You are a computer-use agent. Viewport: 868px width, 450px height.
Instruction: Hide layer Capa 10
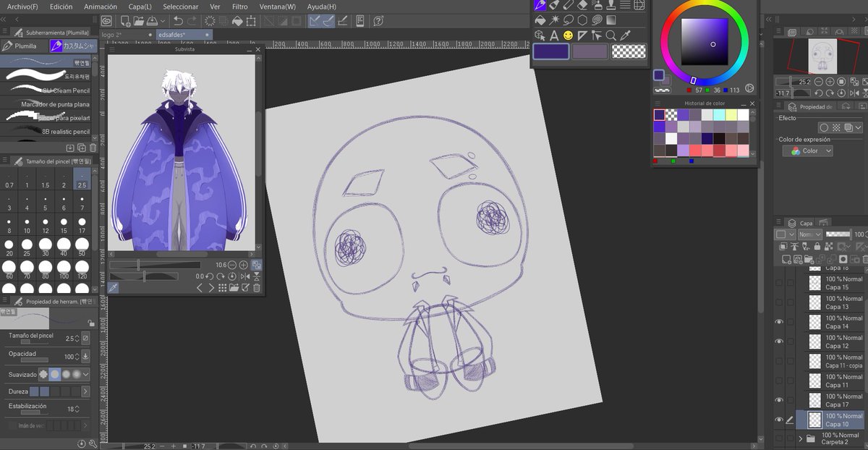click(779, 420)
